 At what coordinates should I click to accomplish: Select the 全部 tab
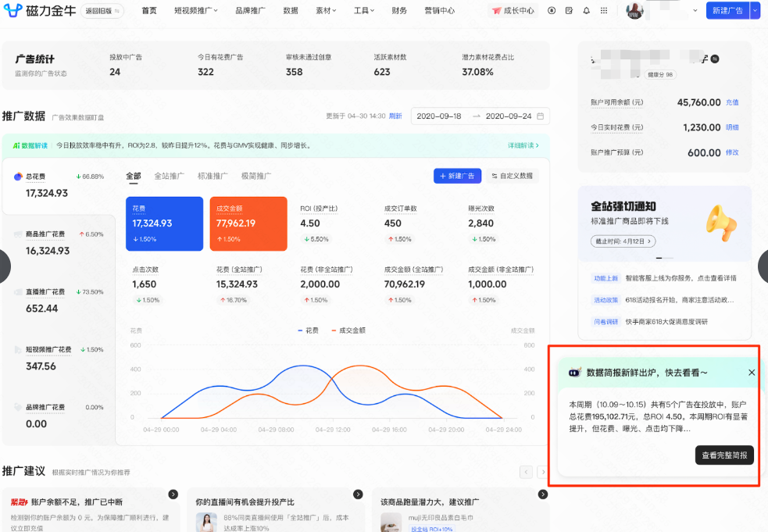(x=134, y=176)
